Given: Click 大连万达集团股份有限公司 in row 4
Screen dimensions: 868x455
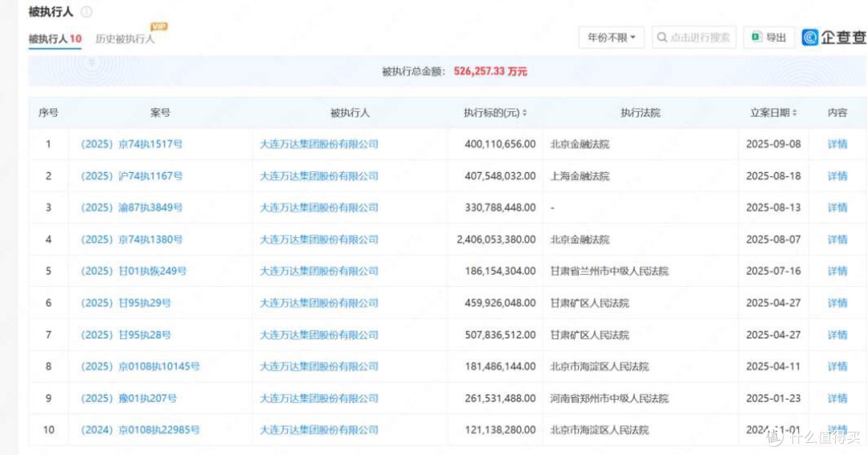Looking at the screenshot, I should click(x=319, y=240).
